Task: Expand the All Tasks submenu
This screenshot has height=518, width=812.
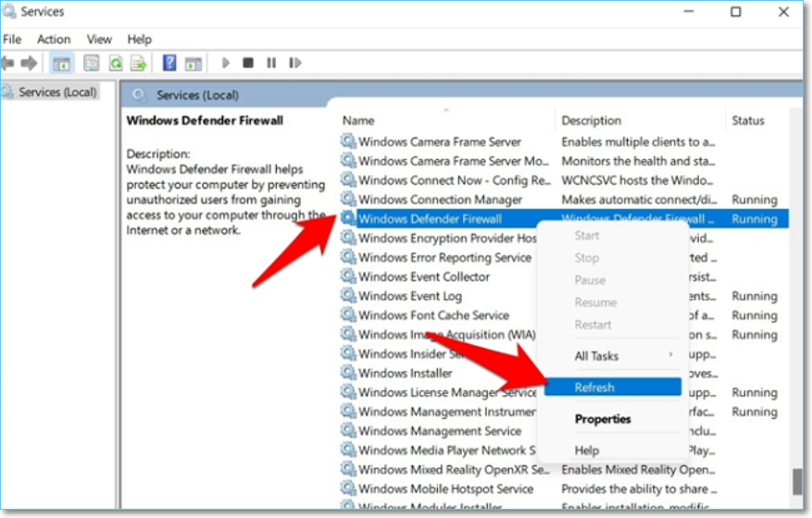Action: [x=597, y=356]
